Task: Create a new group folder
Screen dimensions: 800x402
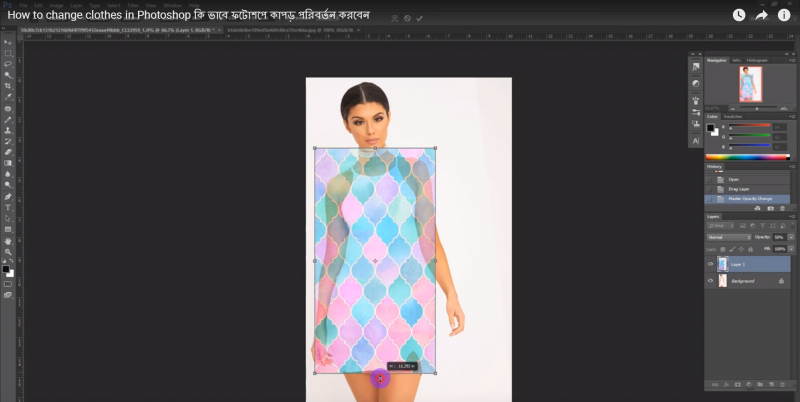Action: coord(760,385)
